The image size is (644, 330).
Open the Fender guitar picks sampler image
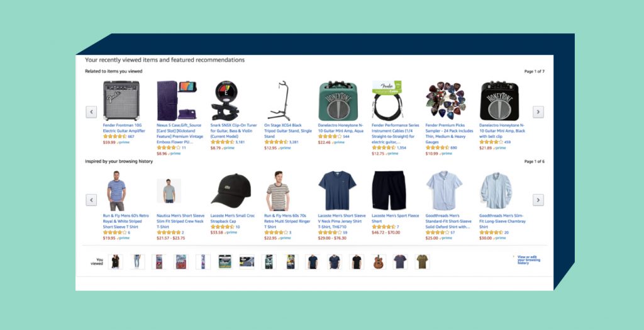[446, 100]
